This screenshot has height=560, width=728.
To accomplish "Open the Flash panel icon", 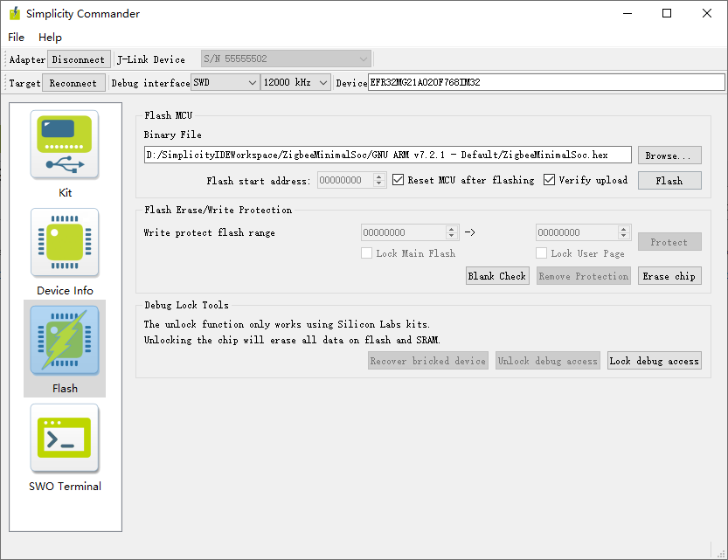I will (x=65, y=341).
